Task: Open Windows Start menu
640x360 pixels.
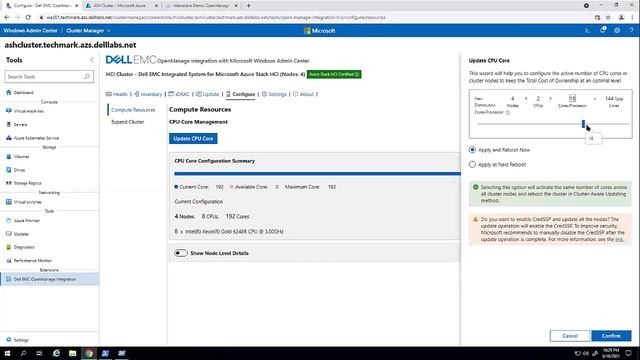Action: click(x=7, y=353)
